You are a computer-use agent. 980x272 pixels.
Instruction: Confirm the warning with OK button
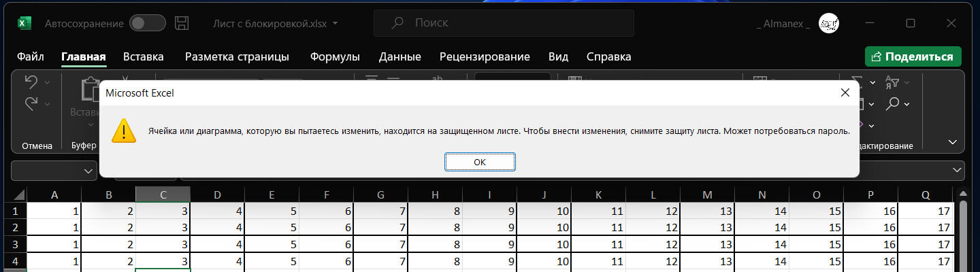[480, 162]
